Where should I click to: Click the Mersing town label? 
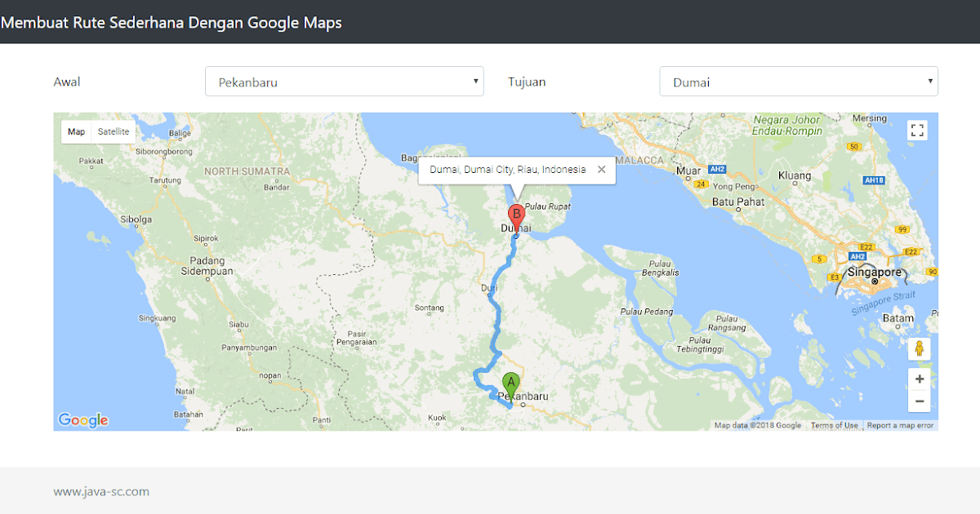pos(869,118)
